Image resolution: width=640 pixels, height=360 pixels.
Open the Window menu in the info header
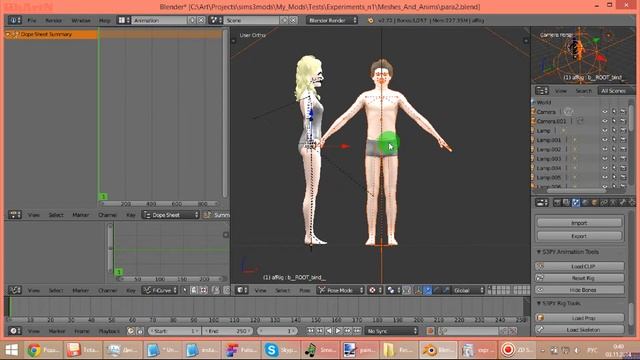coord(81,20)
